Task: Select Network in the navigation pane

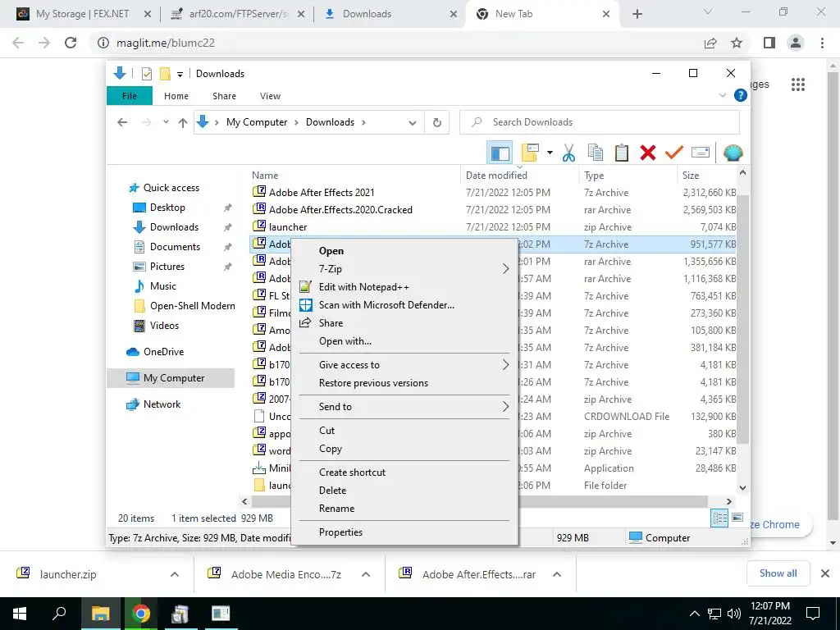Action: [x=162, y=404]
